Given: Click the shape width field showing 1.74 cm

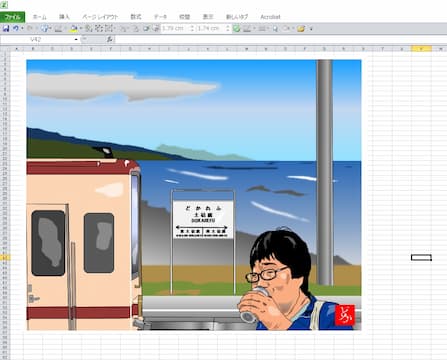Looking at the screenshot, I should pos(211,29).
